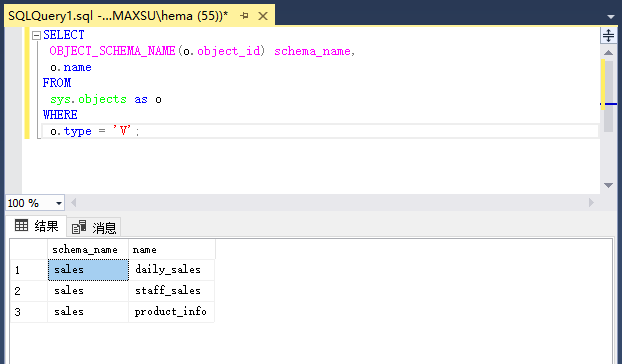The width and height of the screenshot is (622, 364).
Task: Open the active documents dropdown arrow
Action: click(611, 17)
